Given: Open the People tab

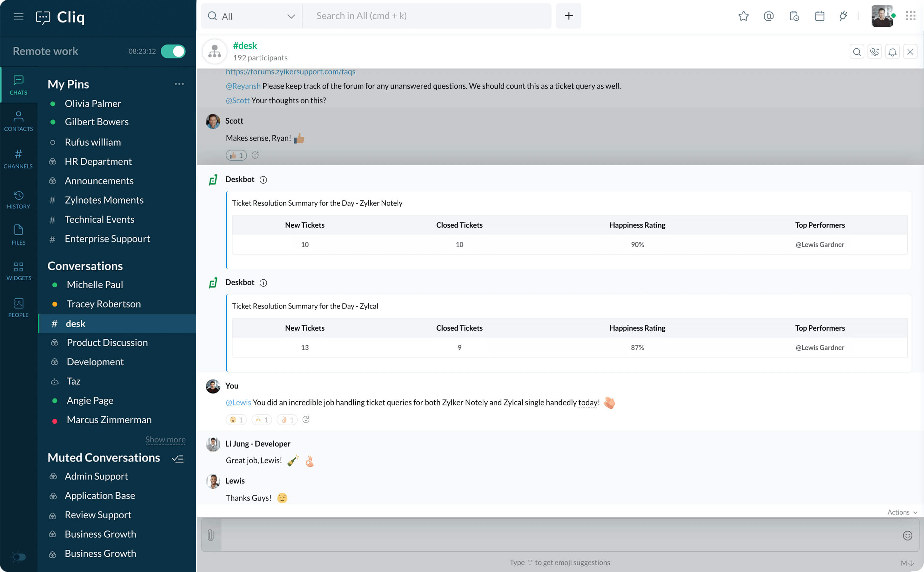Looking at the screenshot, I should (x=18, y=308).
